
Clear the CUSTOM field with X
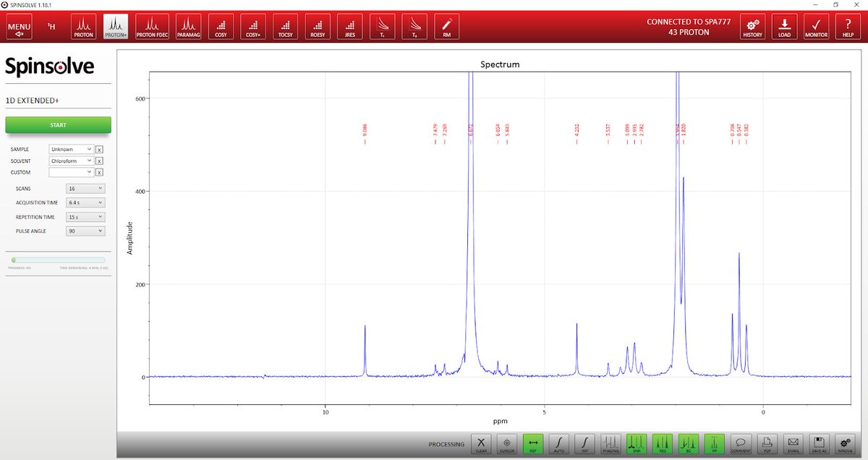click(x=99, y=172)
